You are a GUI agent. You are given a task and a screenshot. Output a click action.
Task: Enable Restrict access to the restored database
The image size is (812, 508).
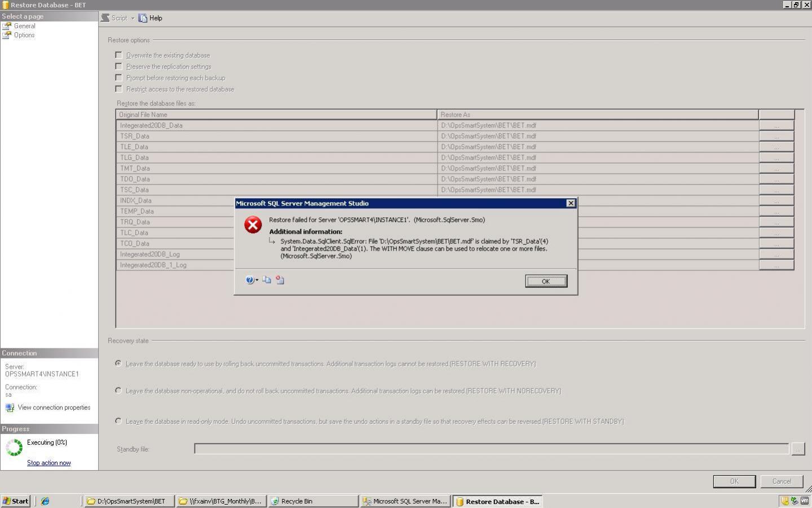[x=118, y=89]
